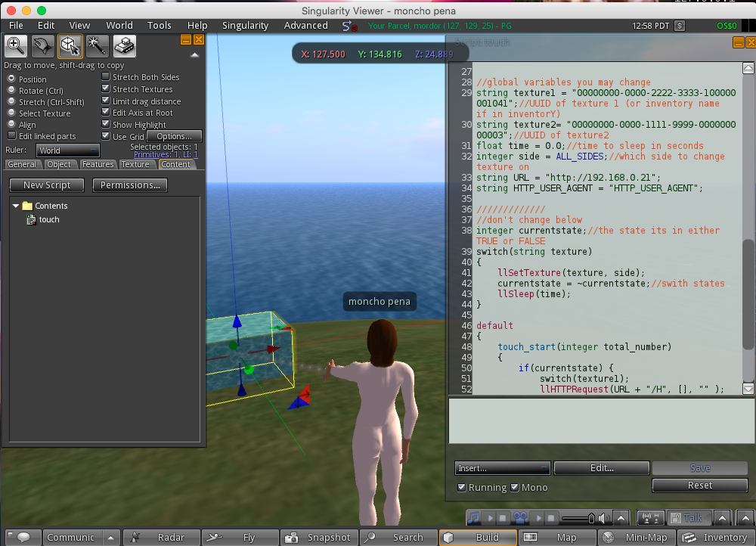Stop the parcel video media
Viewport: 756px width, 546px height.
point(550,518)
